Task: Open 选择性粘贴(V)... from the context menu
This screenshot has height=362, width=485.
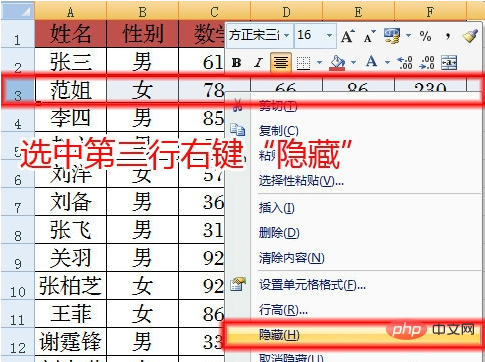Action: 301,181
